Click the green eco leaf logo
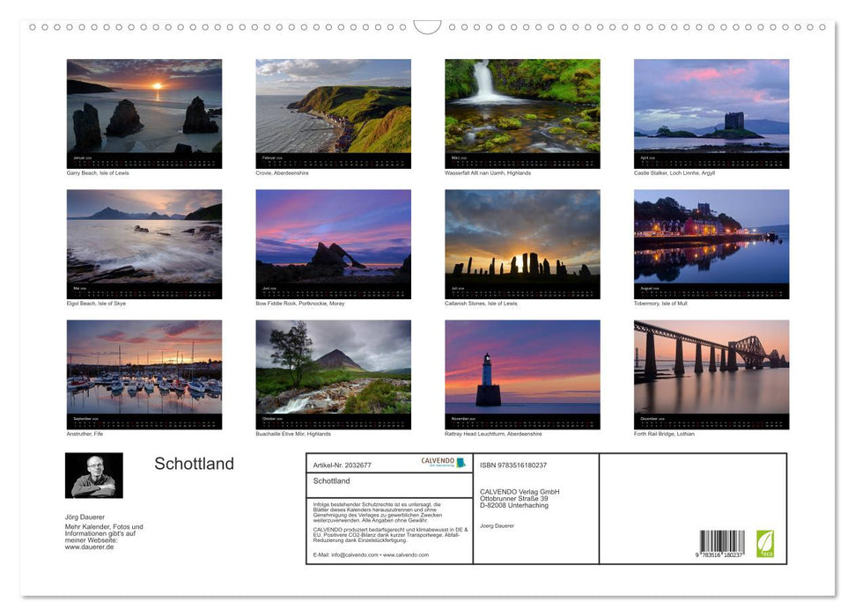The width and height of the screenshot is (855, 616). tap(765, 545)
